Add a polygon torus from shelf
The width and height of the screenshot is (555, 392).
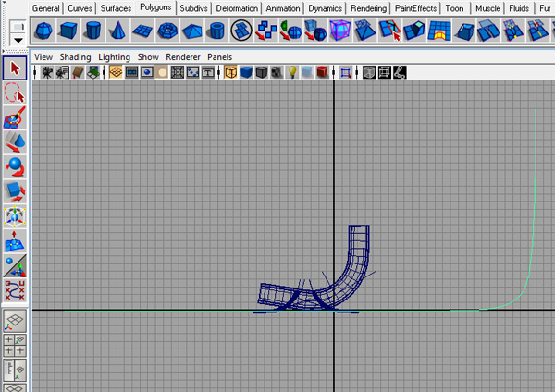coord(166,32)
